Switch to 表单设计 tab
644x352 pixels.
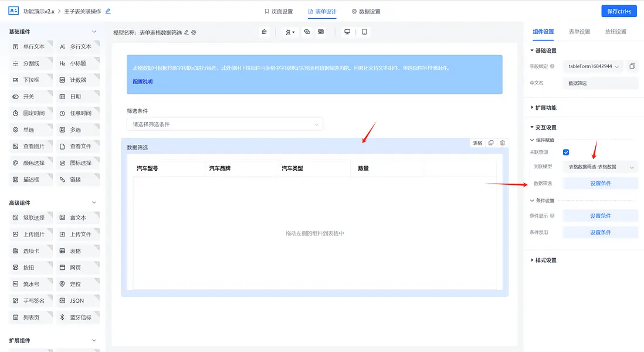(323, 12)
